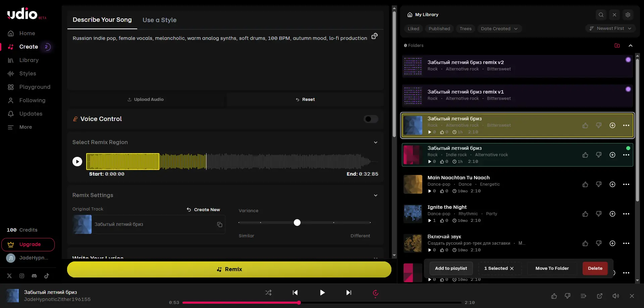Open Library from the sidebar
The image size is (644, 308).
pyautogui.click(x=23, y=60)
